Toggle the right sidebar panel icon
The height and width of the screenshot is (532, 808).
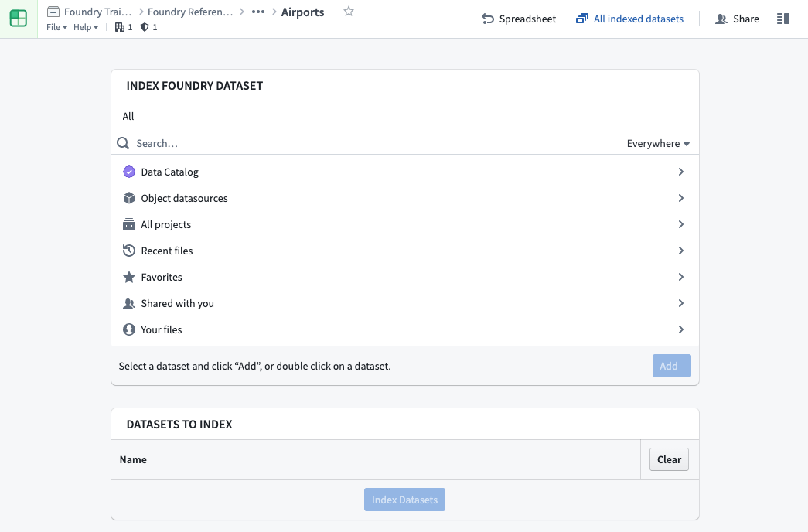point(783,19)
